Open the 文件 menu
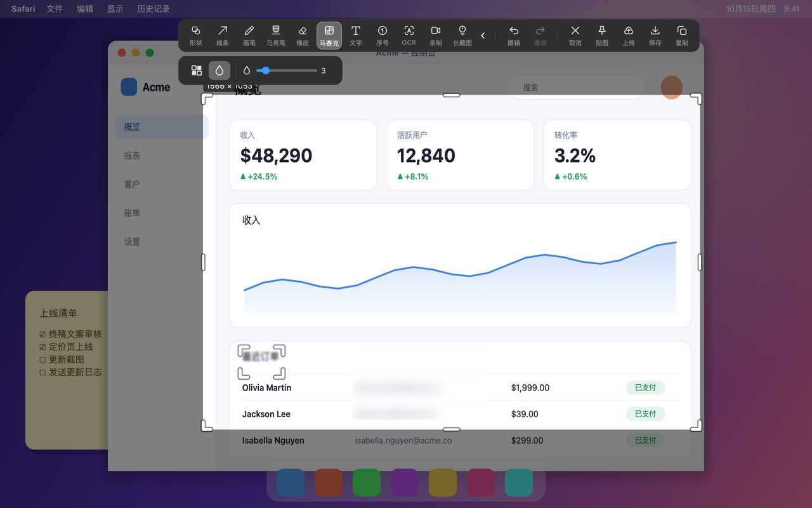Viewport: 812px width, 508px height. click(55, 9)
